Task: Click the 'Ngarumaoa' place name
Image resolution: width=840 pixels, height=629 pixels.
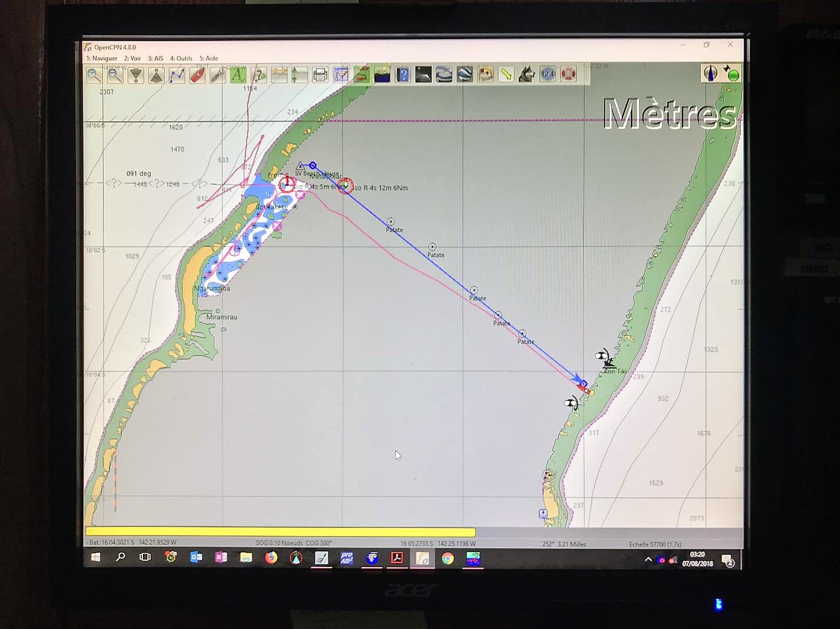Action: coord(212,289)
